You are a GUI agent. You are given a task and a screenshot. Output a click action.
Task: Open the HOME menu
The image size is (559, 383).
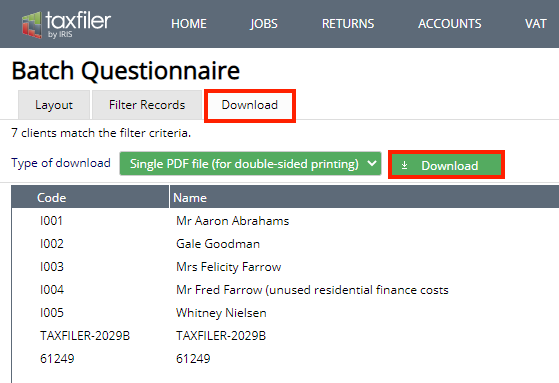[189, 24]
